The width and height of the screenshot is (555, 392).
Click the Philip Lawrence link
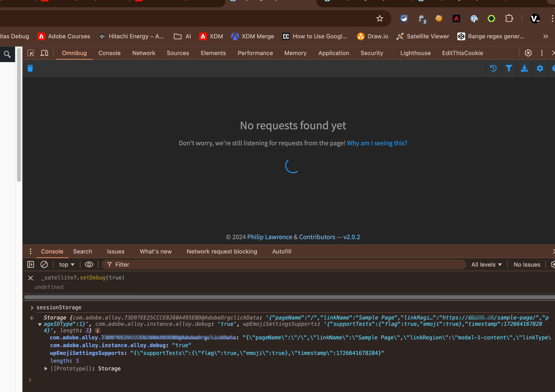269,237
